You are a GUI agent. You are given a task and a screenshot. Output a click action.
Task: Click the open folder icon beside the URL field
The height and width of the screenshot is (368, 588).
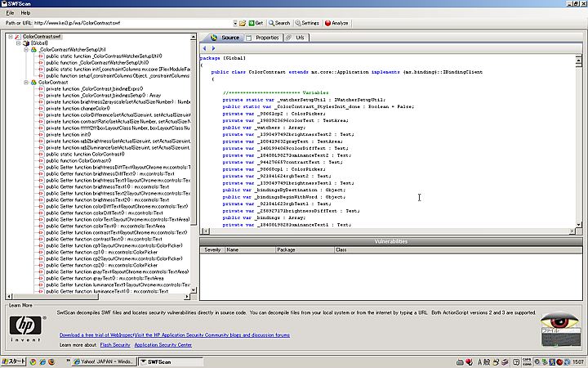[244, 23]
